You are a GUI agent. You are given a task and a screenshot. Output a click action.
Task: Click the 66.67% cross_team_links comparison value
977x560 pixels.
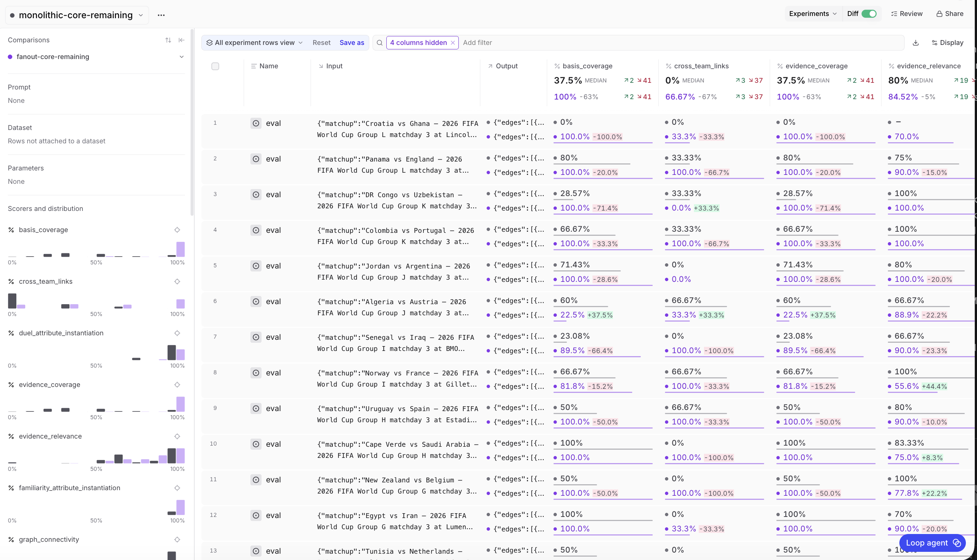[680, 97]
